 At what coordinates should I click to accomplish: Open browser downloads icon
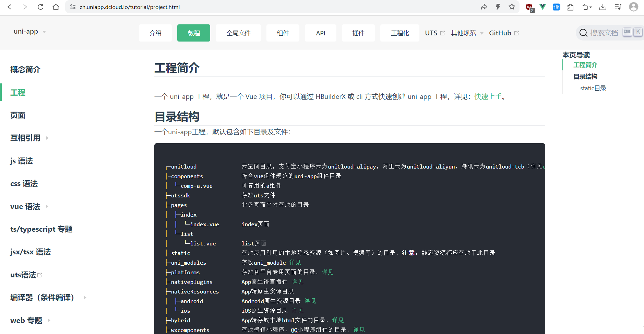click(603, 7)
